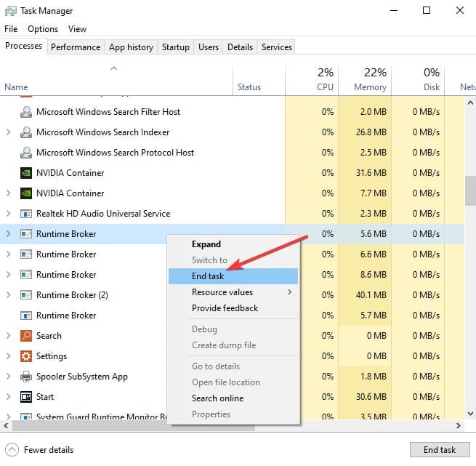The width and height of the screenshot is (476, 466).
Task: Click the horizontal scrollbar left arrow
Action: pos(6,426)
